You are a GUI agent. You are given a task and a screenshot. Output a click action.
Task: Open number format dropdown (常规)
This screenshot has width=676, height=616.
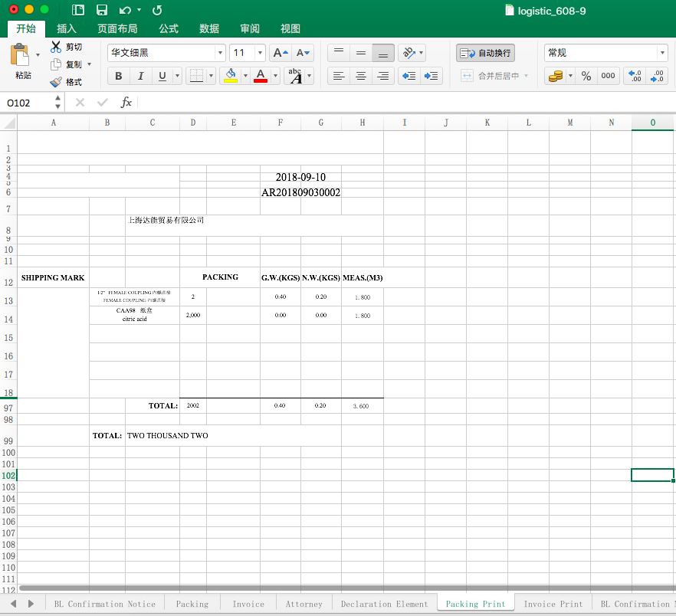click(x=662, y=53)
